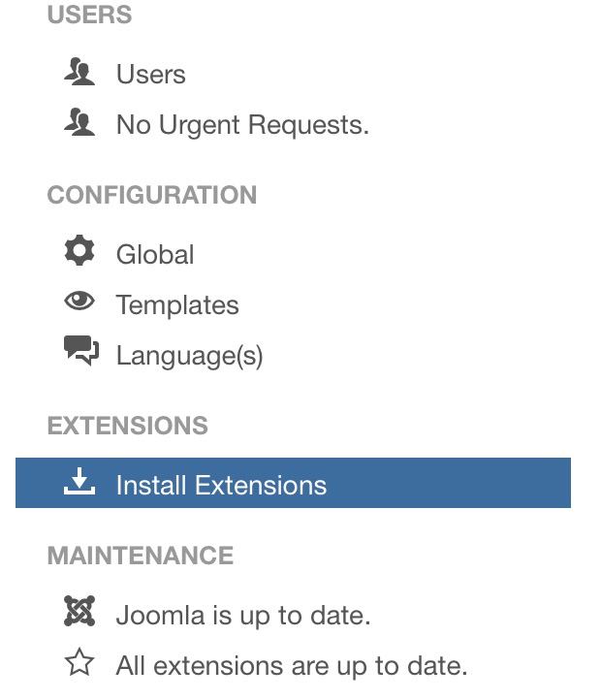
Task: Open the Language(s) settings link
Action: coord(189,356)
